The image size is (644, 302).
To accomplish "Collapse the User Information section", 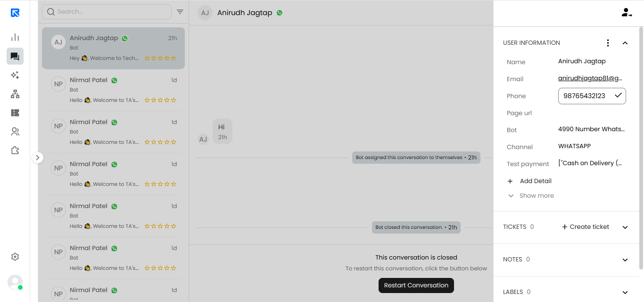I will point(625,43).
